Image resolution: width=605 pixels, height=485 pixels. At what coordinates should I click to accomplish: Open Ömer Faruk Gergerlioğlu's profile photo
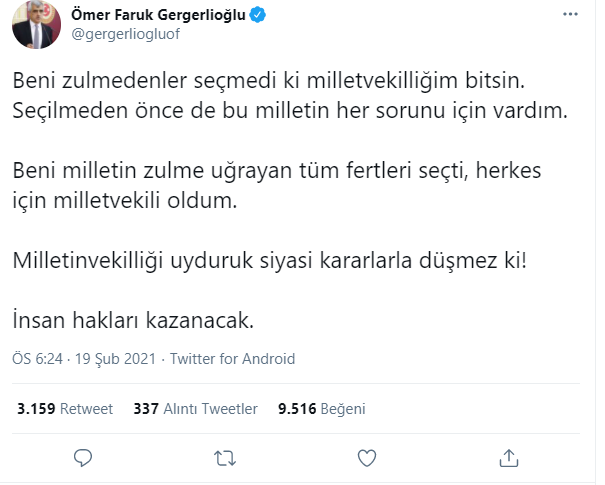pyautogui.click(x=33, y=27)
